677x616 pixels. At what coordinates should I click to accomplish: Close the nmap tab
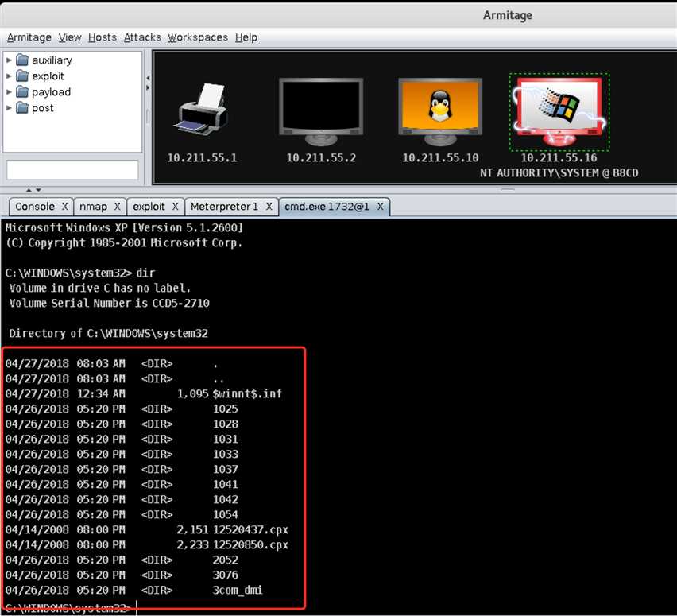pyautogui.click(x=117, y=207)
